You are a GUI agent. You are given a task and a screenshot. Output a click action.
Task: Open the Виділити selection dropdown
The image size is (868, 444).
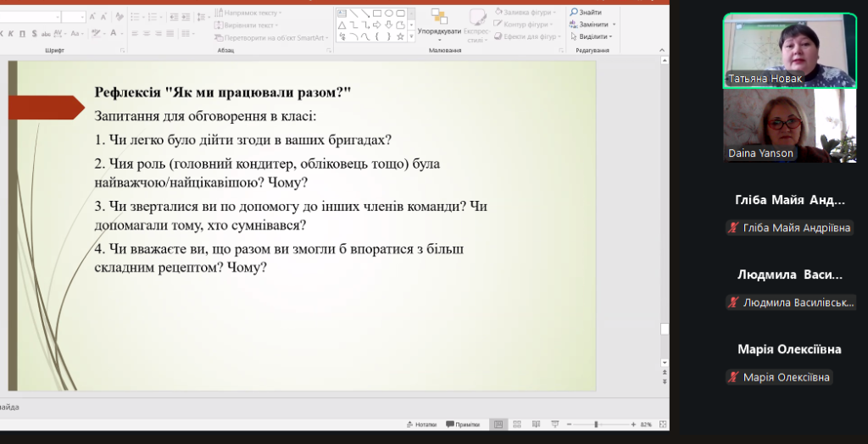point(593,36)
